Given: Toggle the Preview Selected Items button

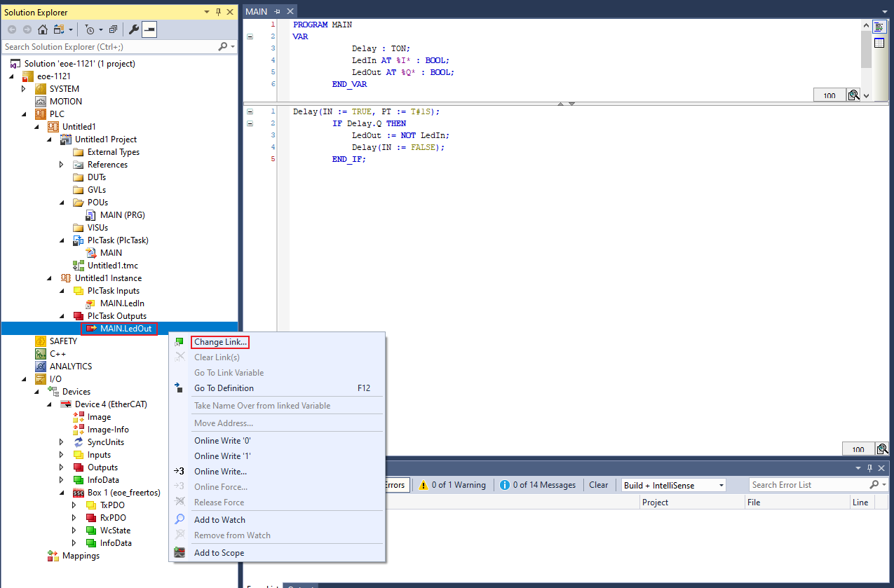Looking at the screenshot, I should pyautogui.click(x=150, y=29).
